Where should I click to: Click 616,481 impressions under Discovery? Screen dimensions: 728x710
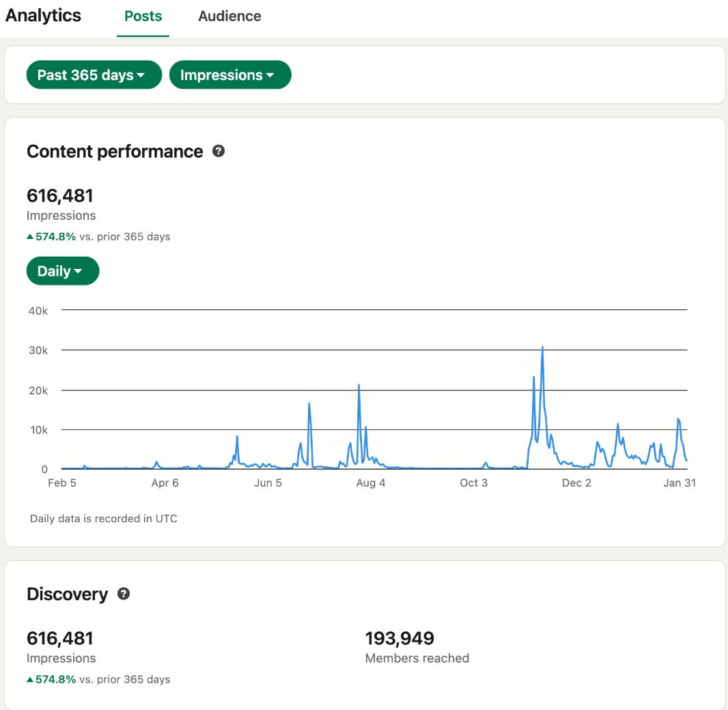pos(60,638)
